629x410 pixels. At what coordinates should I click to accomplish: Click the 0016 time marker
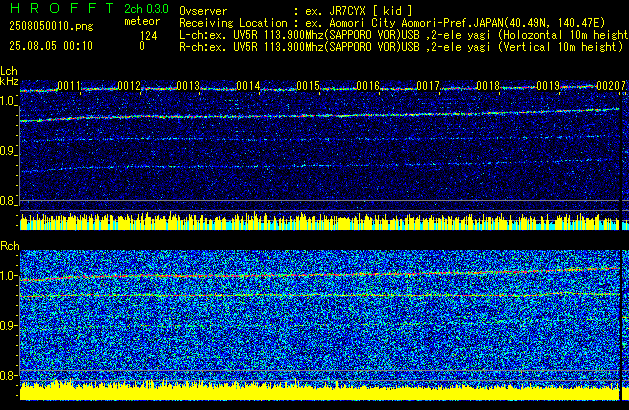pyautogui.click(x=368, y=86)
